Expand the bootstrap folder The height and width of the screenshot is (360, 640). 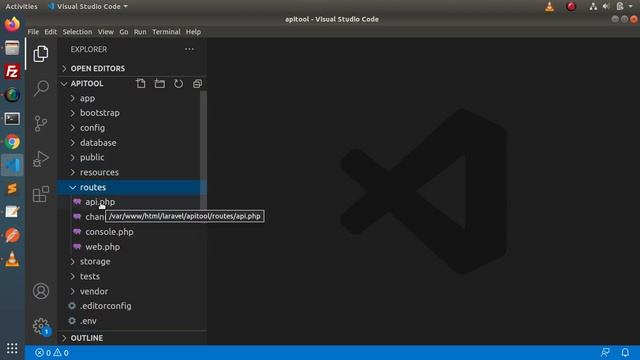click(x=132, y=113)
